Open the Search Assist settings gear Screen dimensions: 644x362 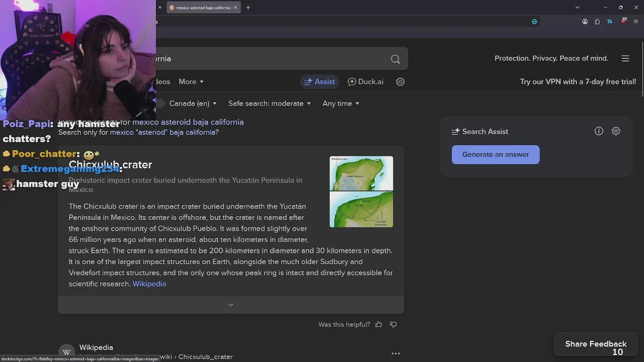coord(616,131)
